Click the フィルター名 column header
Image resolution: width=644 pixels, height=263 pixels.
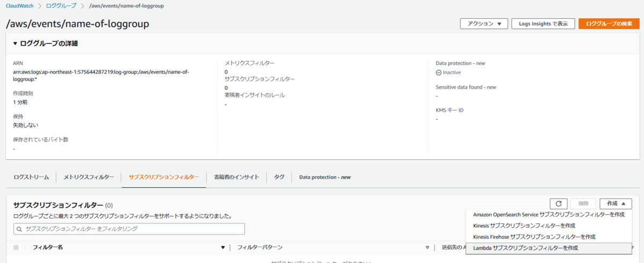(48, 247)
